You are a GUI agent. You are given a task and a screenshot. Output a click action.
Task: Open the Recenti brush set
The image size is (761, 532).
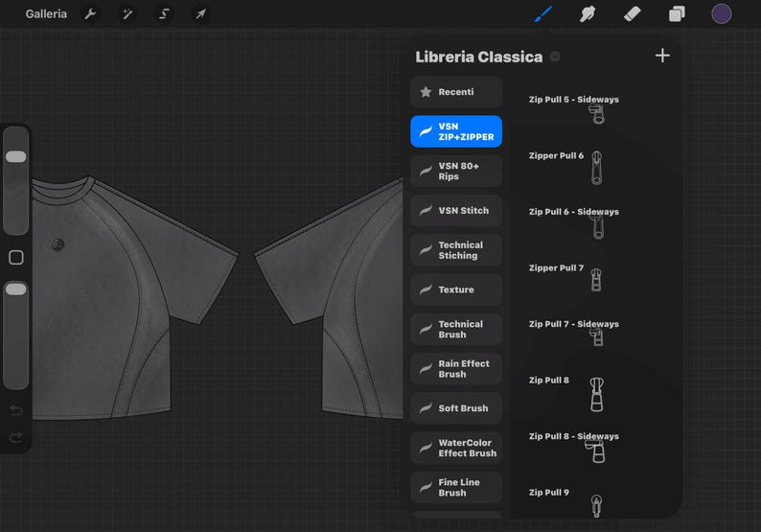[x=456, y=92]
